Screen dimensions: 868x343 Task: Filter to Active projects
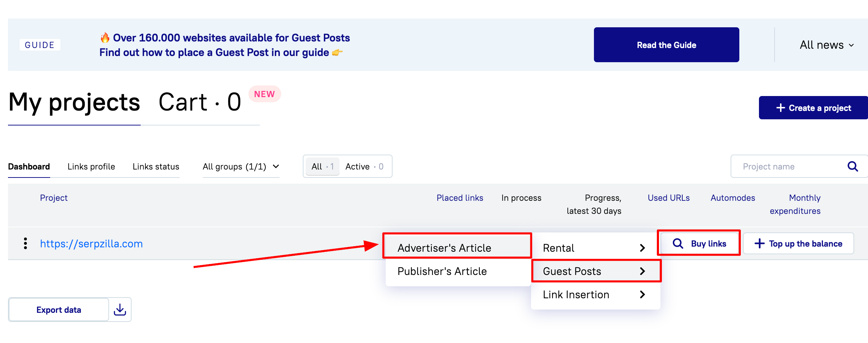tap(365, 167)
